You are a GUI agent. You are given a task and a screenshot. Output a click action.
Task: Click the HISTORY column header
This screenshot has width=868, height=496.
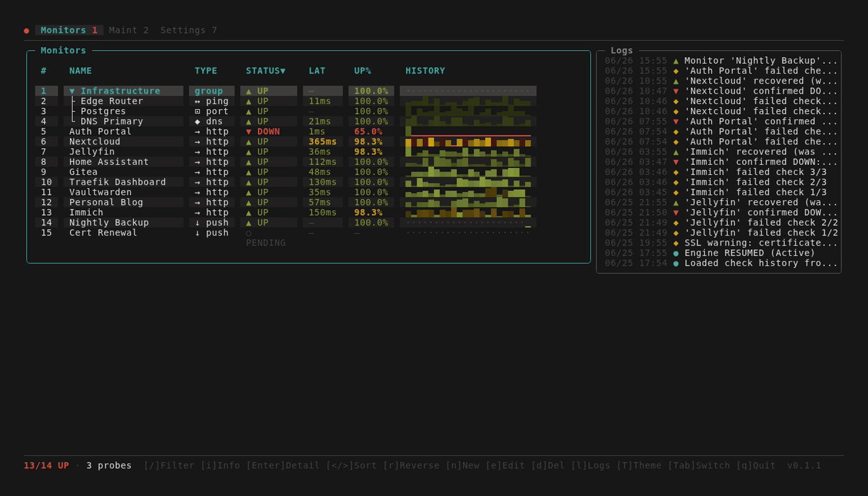click(x=425, y=71)
